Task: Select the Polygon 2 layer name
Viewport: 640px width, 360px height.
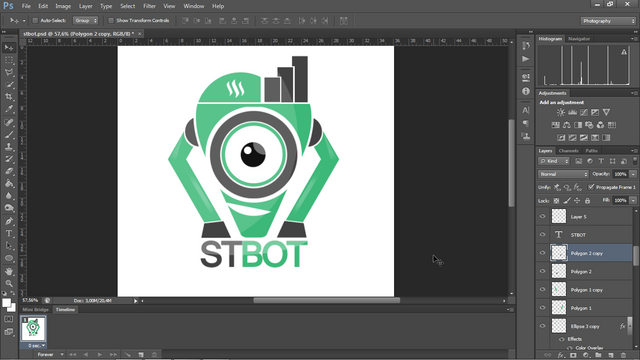Action: (581, 272)
